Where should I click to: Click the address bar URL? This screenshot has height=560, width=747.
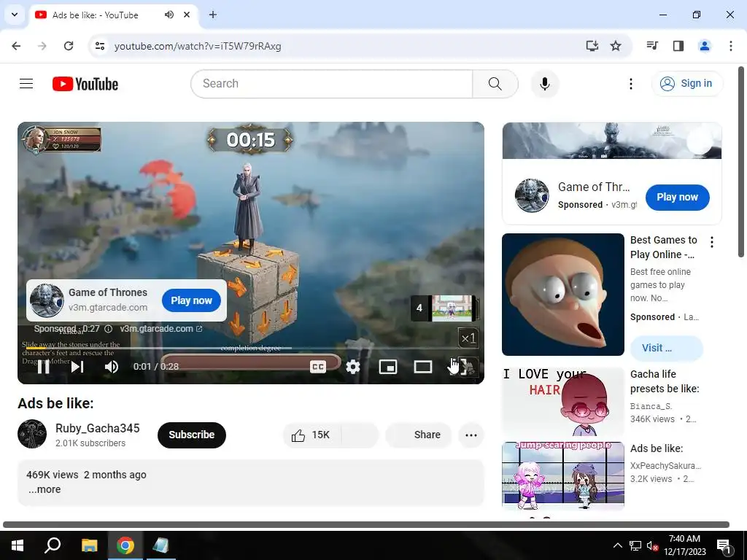point(198,46)
